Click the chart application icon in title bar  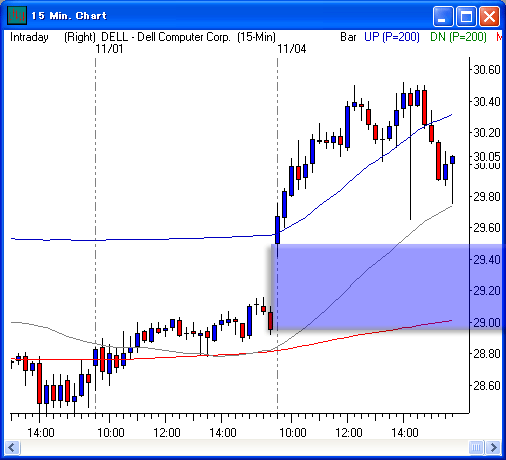(x=17, y=16)
